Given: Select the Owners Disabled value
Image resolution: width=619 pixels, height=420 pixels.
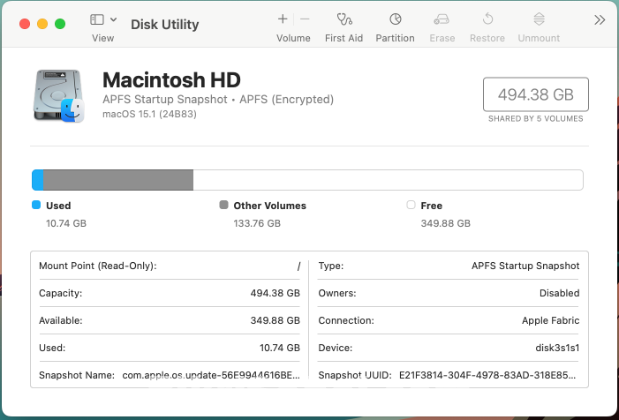Looking at the screenshot, I should 559,293.
